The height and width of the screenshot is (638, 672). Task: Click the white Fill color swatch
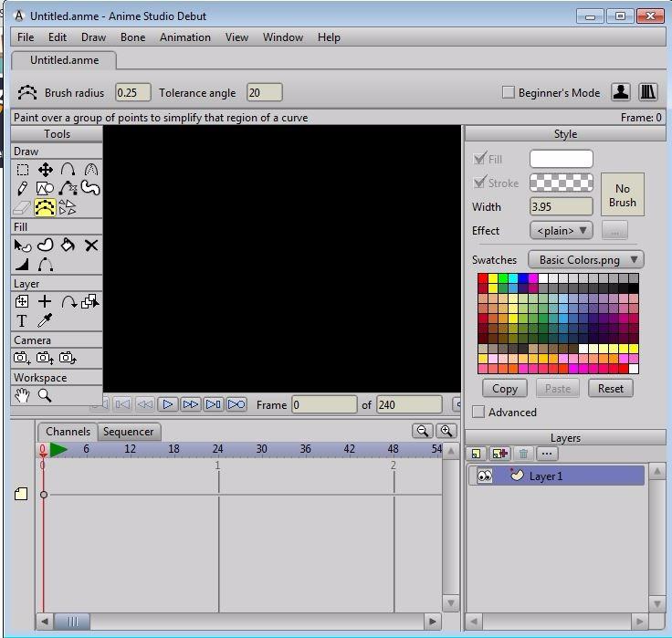561,159
